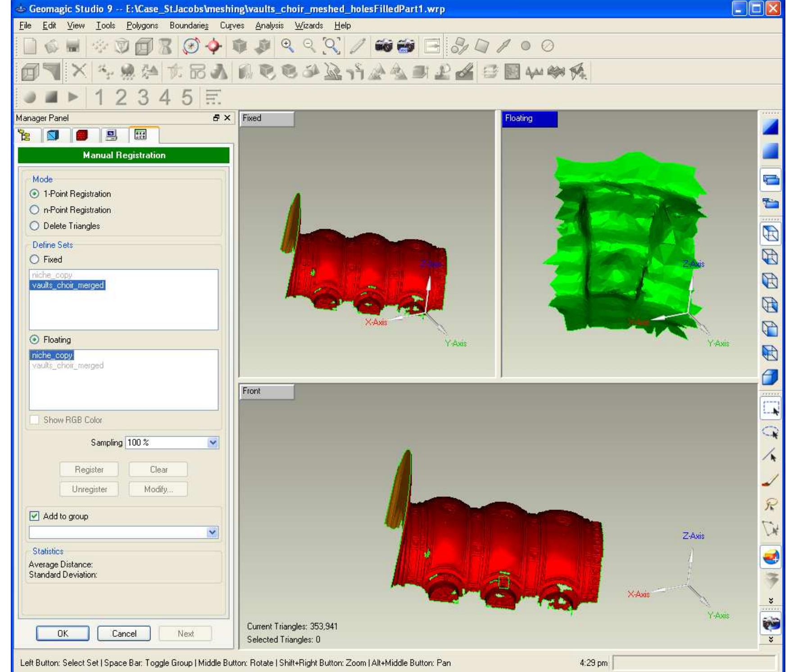Click the zoom in magnifier icon

coord(287,45)
